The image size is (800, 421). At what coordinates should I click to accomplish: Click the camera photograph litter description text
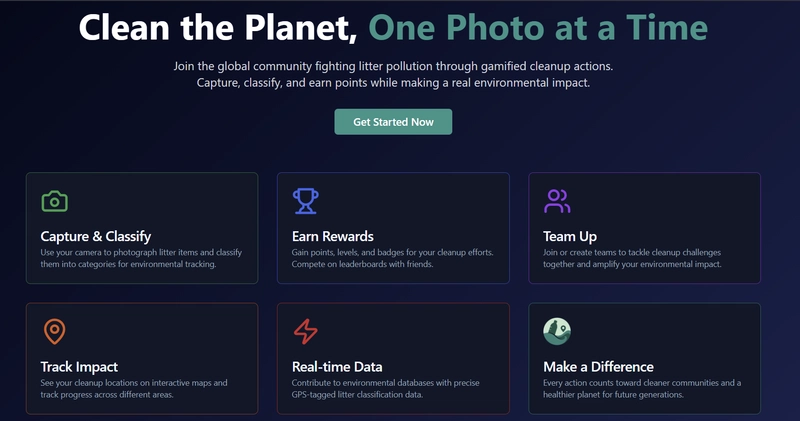click(x=141, y=258)
